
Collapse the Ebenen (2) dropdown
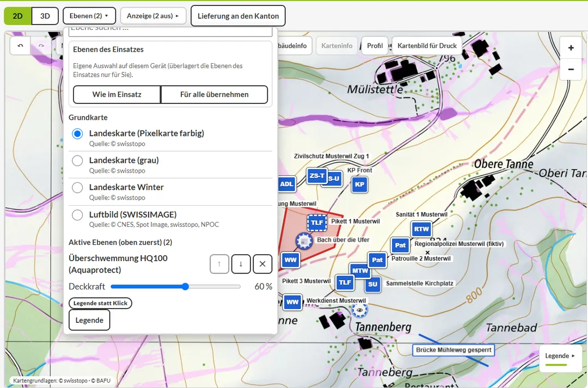click(89, 16)
